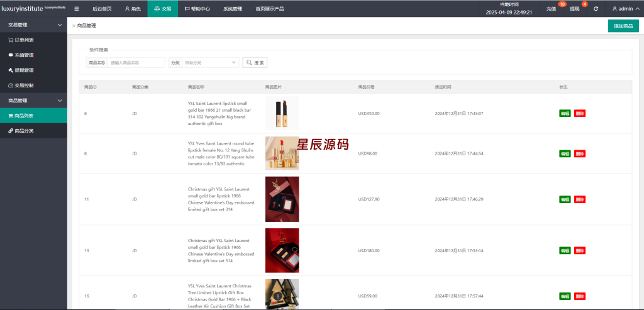Click the 添加时间 column header

(x=443, y=87)
